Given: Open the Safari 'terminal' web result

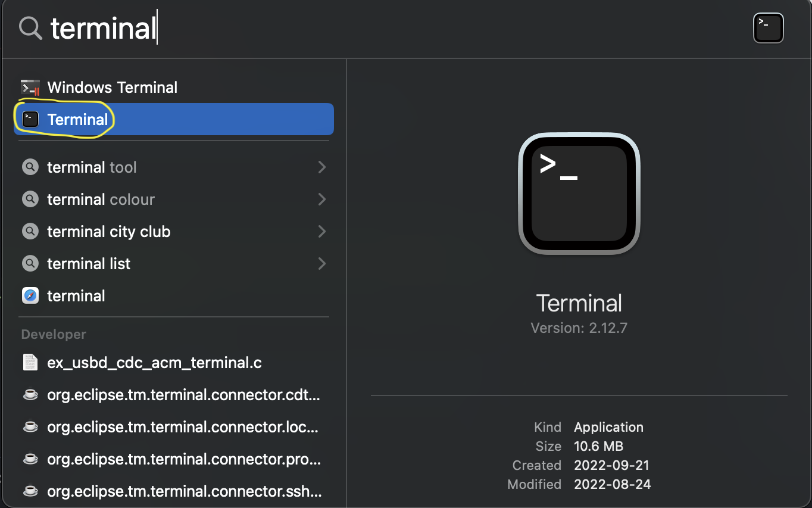Looking at the screenshot, I should click(x=174, y=296).
